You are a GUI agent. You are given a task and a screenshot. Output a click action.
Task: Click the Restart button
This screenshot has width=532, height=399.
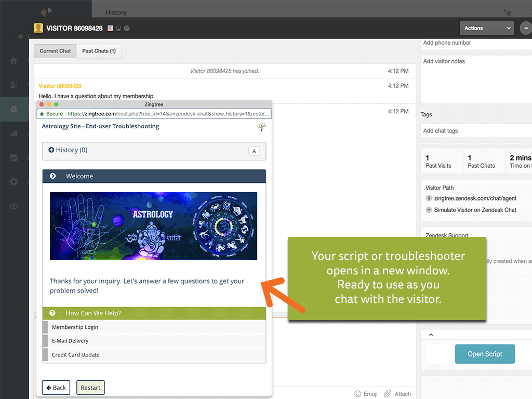coord(90,388)
